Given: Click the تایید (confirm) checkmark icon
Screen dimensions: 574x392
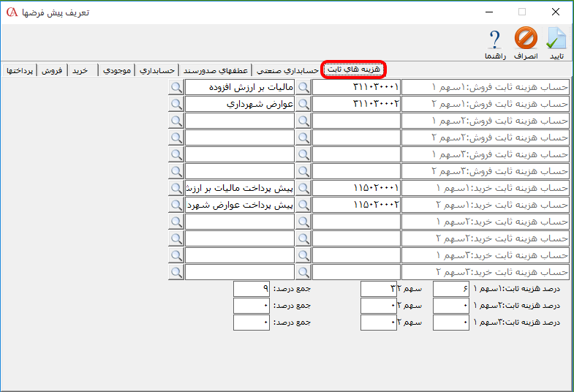Looking at the screenshot, I should click(x=556, y=42).
